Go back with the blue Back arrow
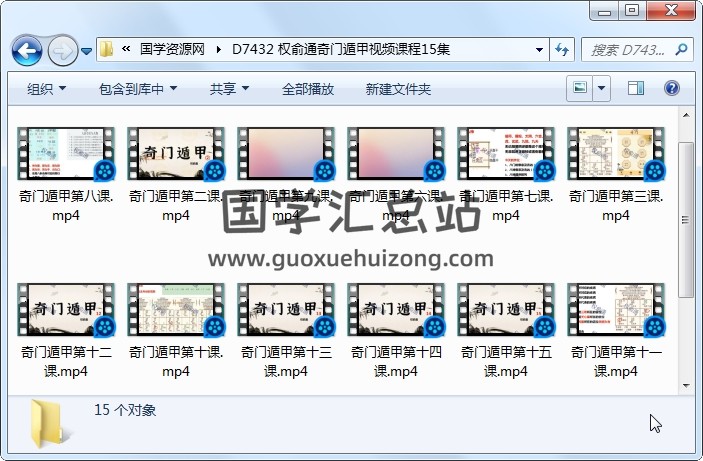 point(27,51)
